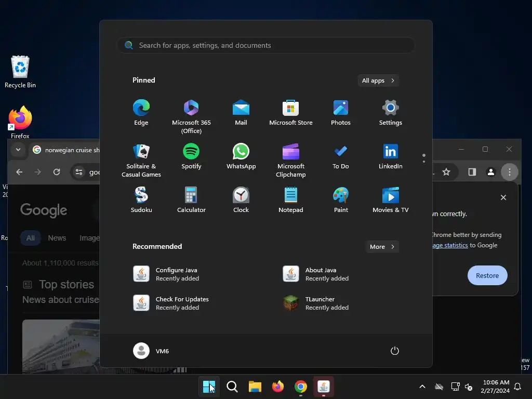Open Settings from pinned apps

(391, 112)
